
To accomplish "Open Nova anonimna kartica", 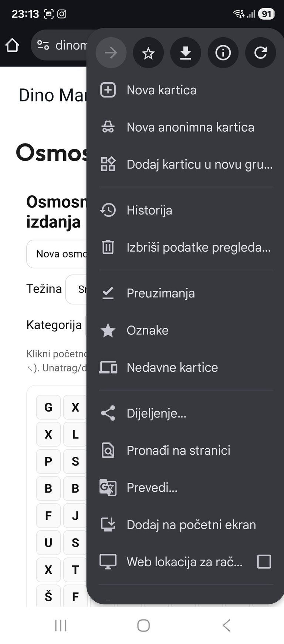I will coord(190,127).
